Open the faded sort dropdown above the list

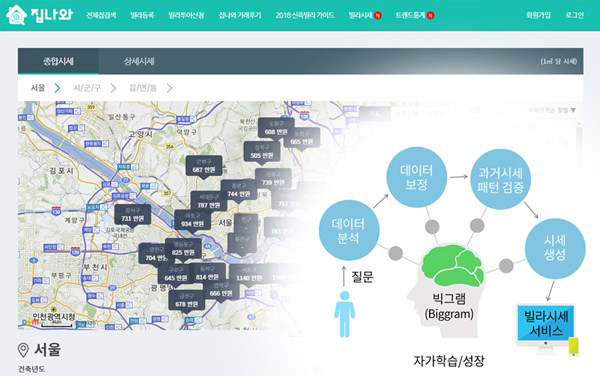552,110
